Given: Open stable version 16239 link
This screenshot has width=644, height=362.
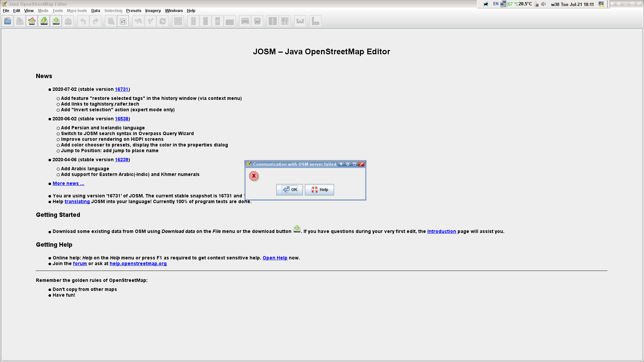Looking at the screenshot, I should (122, 160).
